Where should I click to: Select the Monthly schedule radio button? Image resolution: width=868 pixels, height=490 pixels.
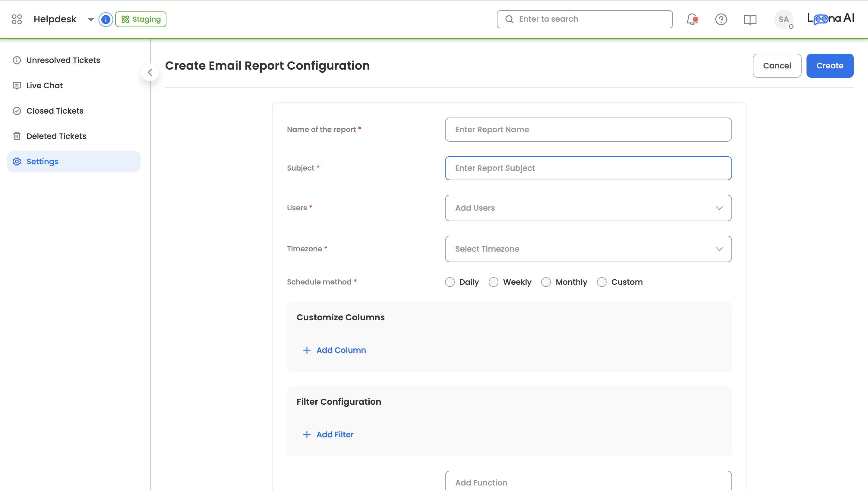(x=546, y=282)
